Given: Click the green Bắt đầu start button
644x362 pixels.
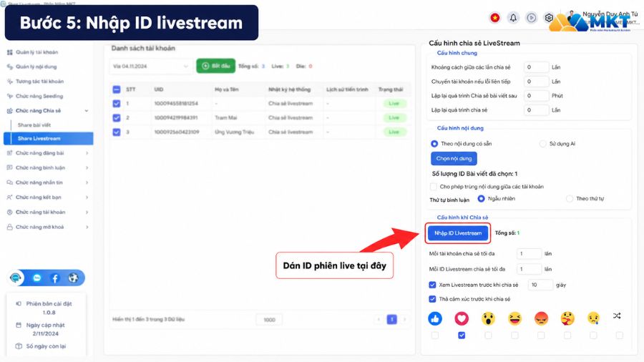Looking at the screenshot, I should 215,66.
